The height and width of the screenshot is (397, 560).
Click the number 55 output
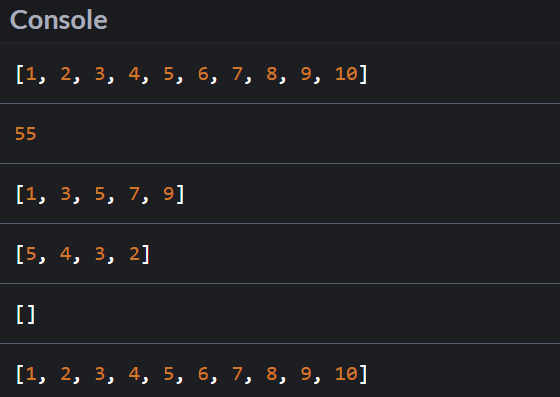click(x=25, y=134)
